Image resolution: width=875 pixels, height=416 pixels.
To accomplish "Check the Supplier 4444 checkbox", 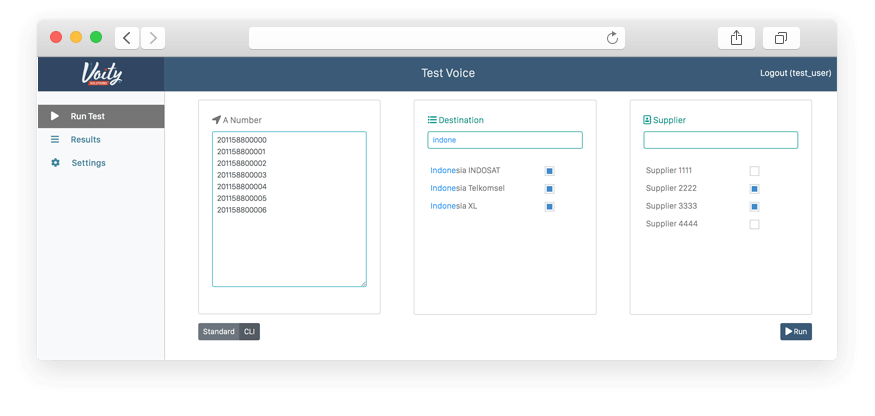I will coord(754,225).
